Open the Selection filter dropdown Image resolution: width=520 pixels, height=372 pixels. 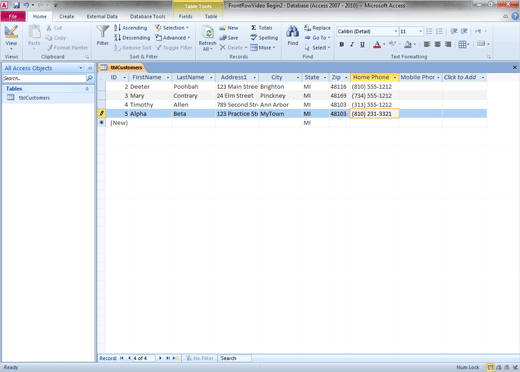click(172, 28)
